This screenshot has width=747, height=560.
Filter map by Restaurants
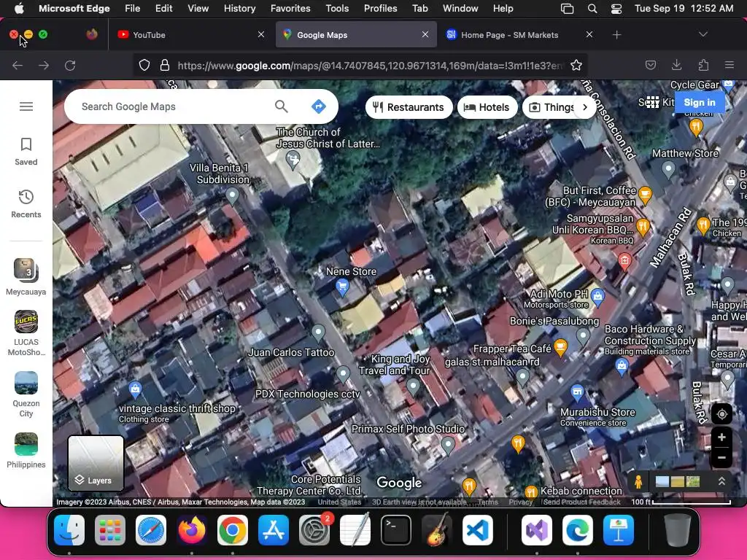[409, 107]
